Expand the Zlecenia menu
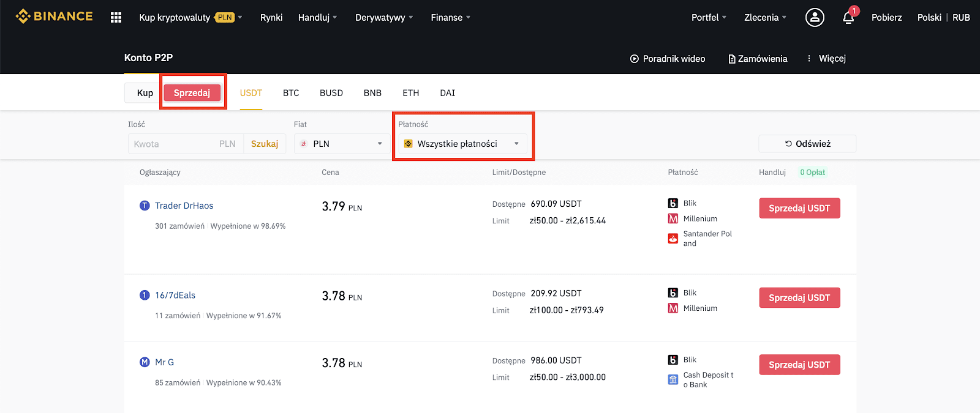This screenshot has width=980, height=413. (x=765, y=17)
